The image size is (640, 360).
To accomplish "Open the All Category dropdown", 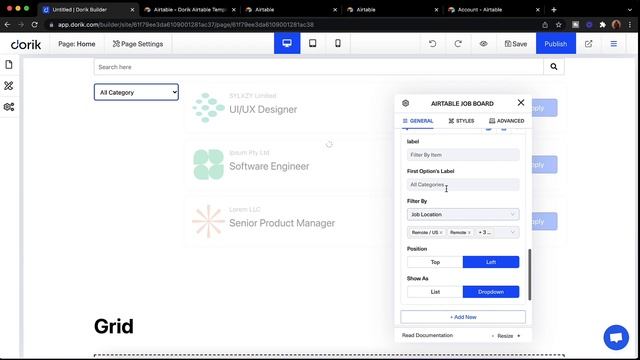I will coord(136,92).
